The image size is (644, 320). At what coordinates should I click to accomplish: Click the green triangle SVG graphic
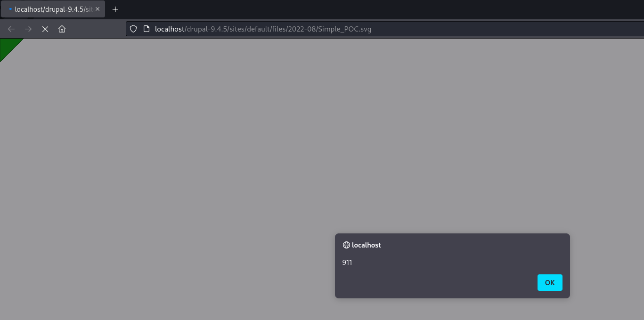click(x=8, y=47)
